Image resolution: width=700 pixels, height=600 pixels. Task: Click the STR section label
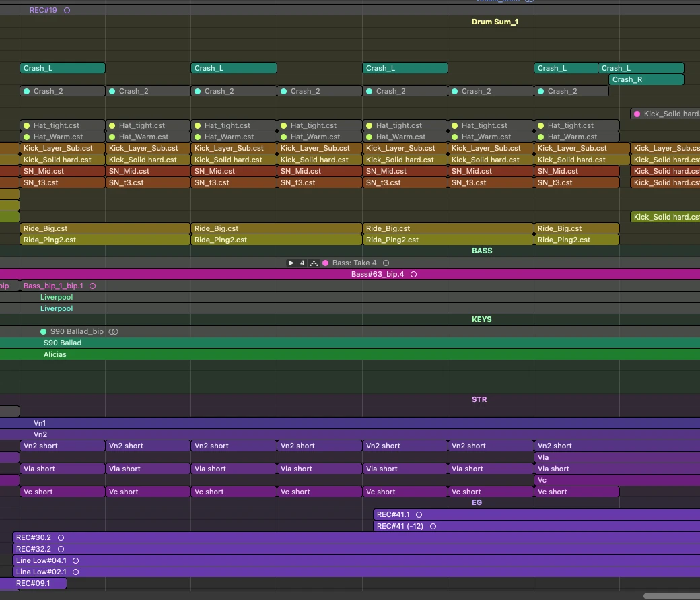(479, 399)
